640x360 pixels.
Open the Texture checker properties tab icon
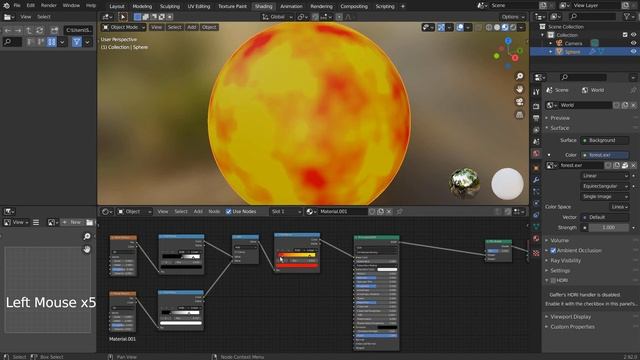[536, 253]
